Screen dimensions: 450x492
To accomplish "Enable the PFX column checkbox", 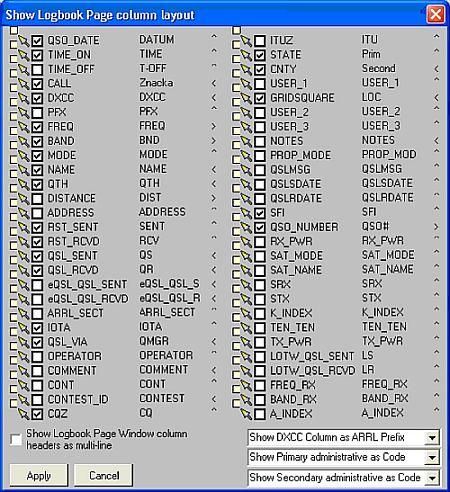I will [37, 112].
